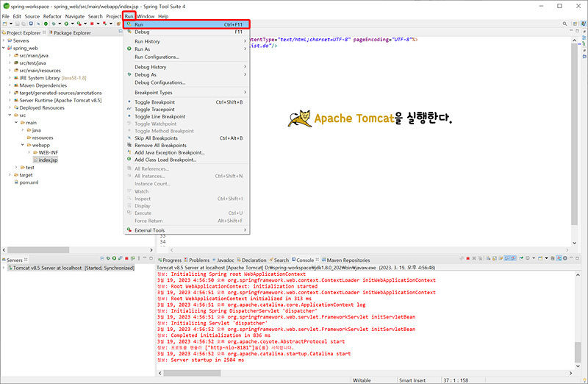
Task: Click the New wizard icon in the main toolbar
Action: click(x=4, y=24)
